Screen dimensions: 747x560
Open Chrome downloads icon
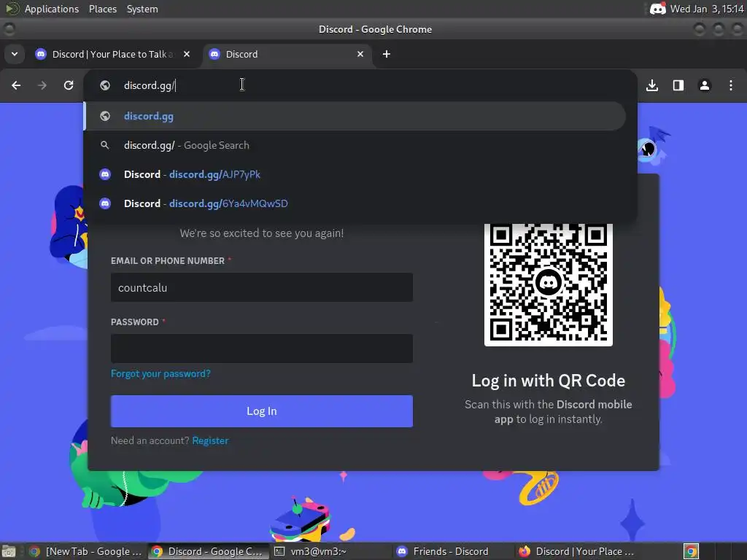coord(652,85)
